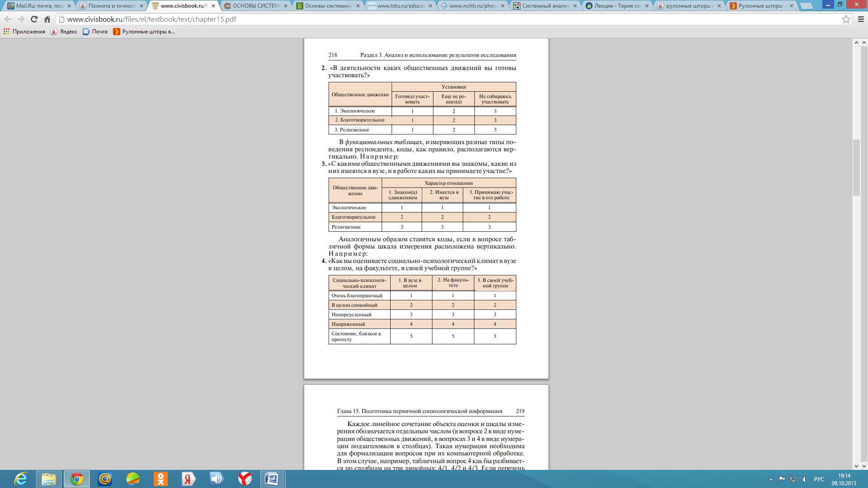The image size is (868, 488).
Task: Show hidden system tray icons
Action: coord(771,479)
